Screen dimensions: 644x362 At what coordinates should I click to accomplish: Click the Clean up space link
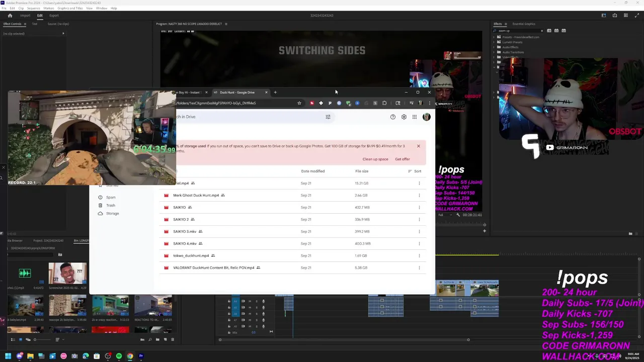pyautogui.click(x=375, y=159)
